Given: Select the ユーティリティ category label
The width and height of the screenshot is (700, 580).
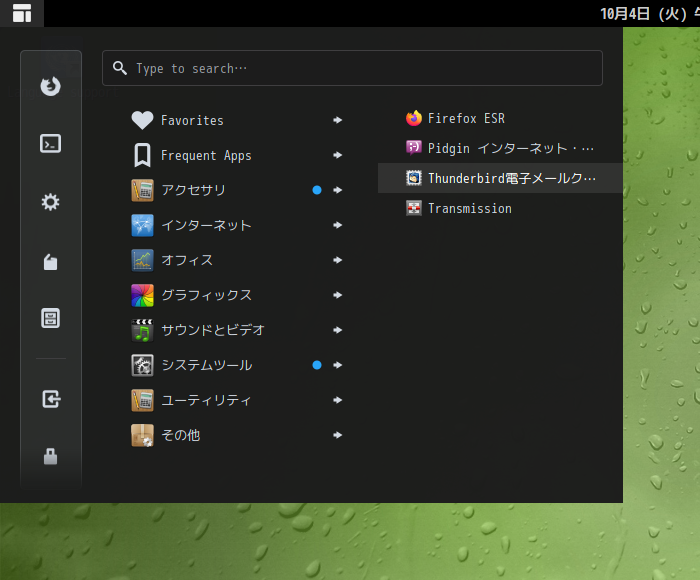Looking at the screenshot, I should click(x=206, y=400).
